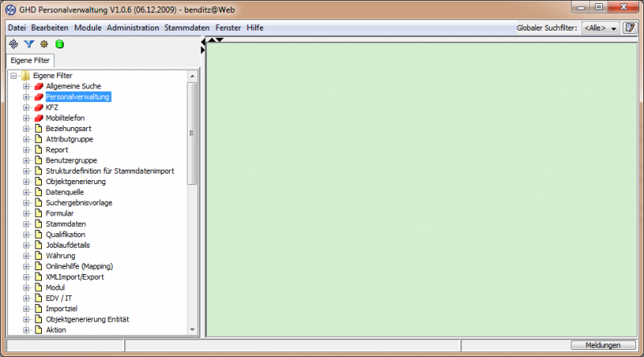
Task: Expand the Stammdaten tree node
Action: tap(27, 224)
